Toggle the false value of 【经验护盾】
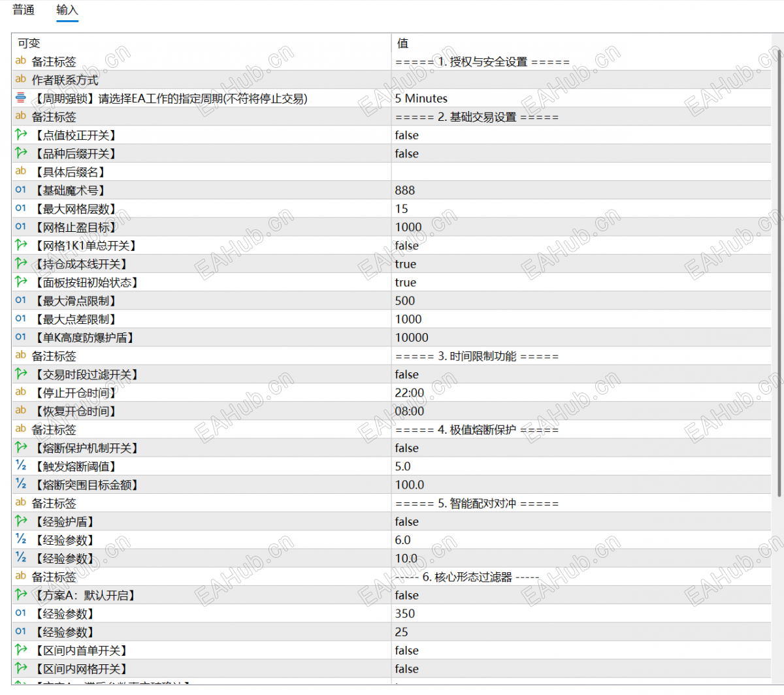This screenshot has height=695, width=784. [x=406, y=521]
